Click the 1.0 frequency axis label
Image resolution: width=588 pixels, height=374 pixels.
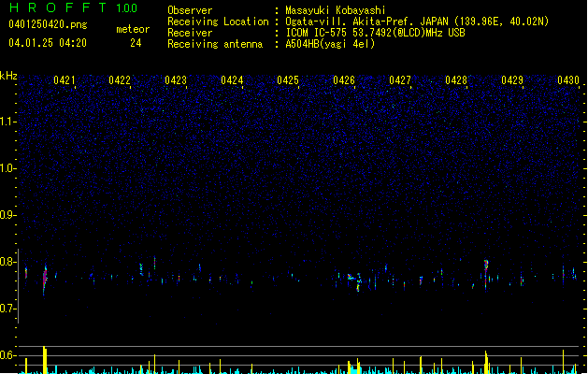click(x=7, y=168)
